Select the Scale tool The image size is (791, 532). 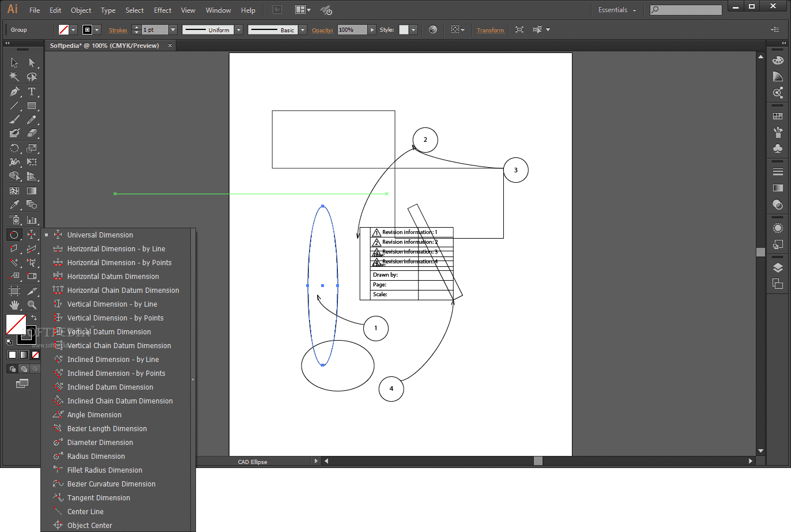tap(32, 148)
